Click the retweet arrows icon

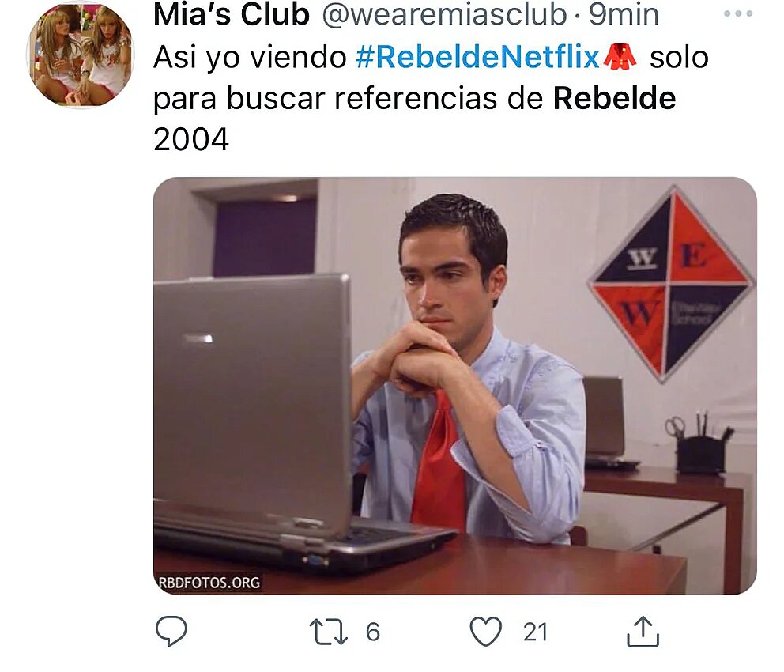[329, 632]
